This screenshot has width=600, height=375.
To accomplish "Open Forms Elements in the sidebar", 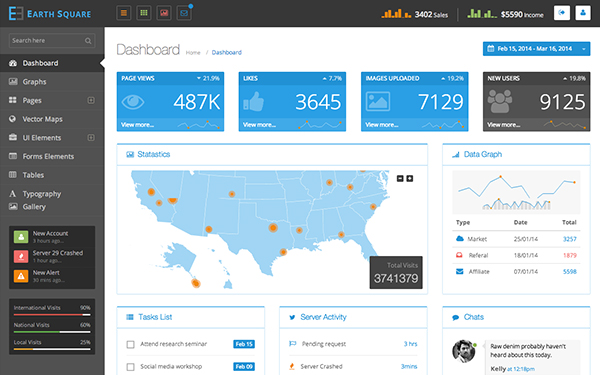I will point(52,156).
